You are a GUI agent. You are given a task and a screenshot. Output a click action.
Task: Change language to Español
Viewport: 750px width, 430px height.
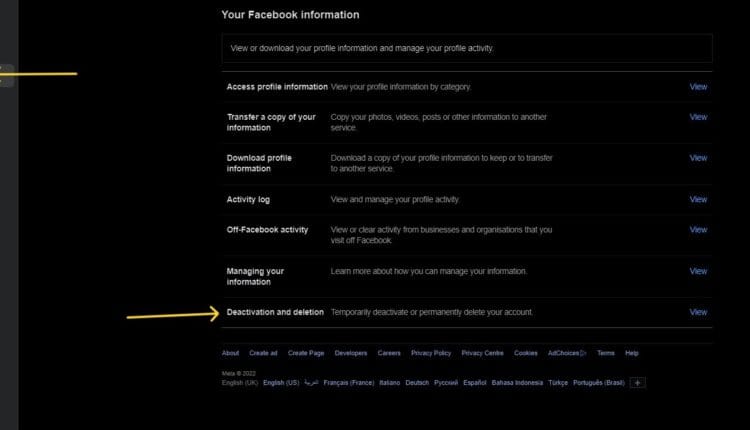click(x=475, y=383)
